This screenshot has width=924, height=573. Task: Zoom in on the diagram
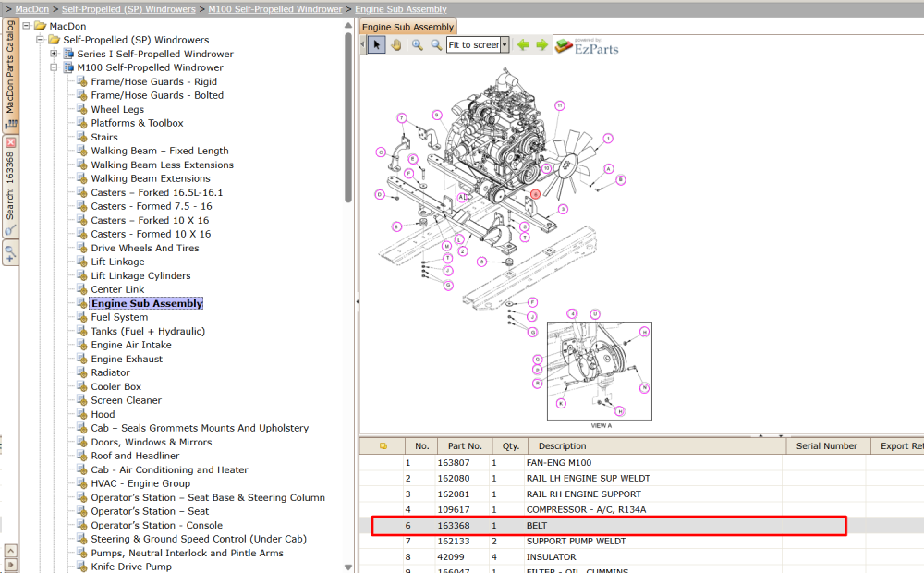tap(418, 44)
